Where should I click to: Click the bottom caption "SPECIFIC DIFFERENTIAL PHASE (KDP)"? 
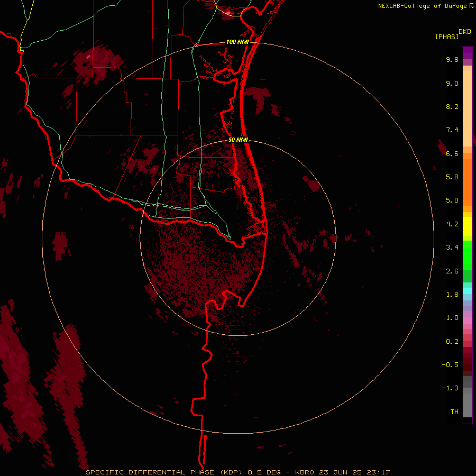165,472
